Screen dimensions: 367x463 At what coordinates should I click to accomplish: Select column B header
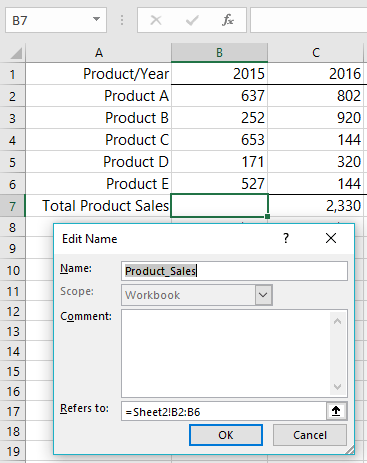[x=219, y=53]
